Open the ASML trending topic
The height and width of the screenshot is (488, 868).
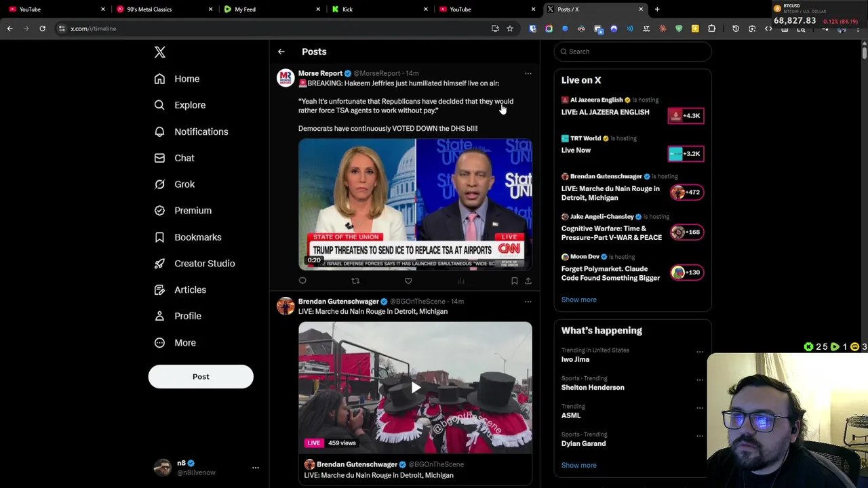click(571, 415)
